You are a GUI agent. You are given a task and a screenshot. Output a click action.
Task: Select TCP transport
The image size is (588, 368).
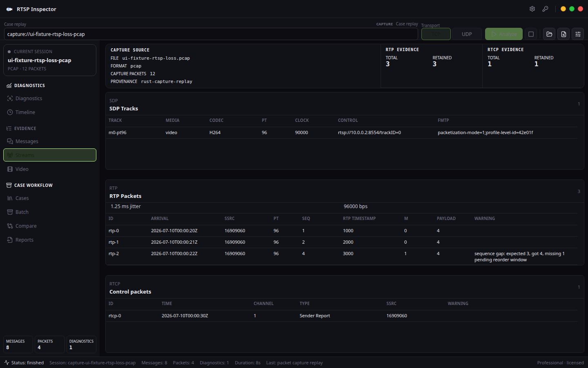pos(436,34)
